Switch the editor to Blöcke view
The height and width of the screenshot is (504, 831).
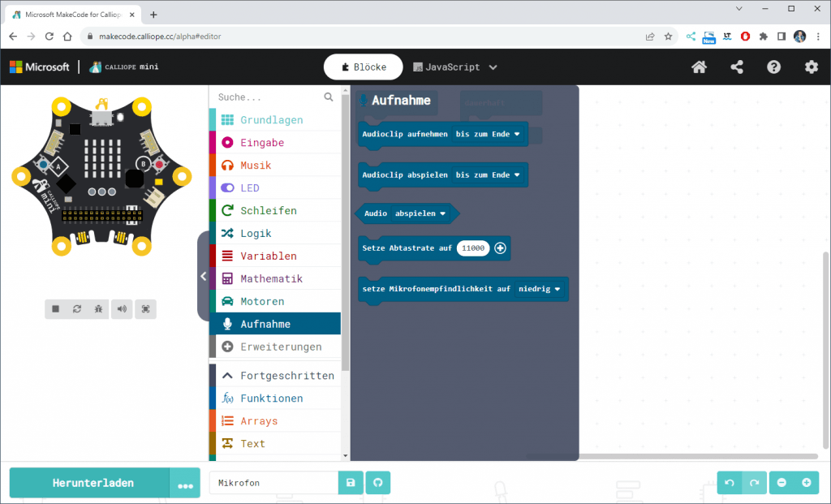click(x=363, y=67)
